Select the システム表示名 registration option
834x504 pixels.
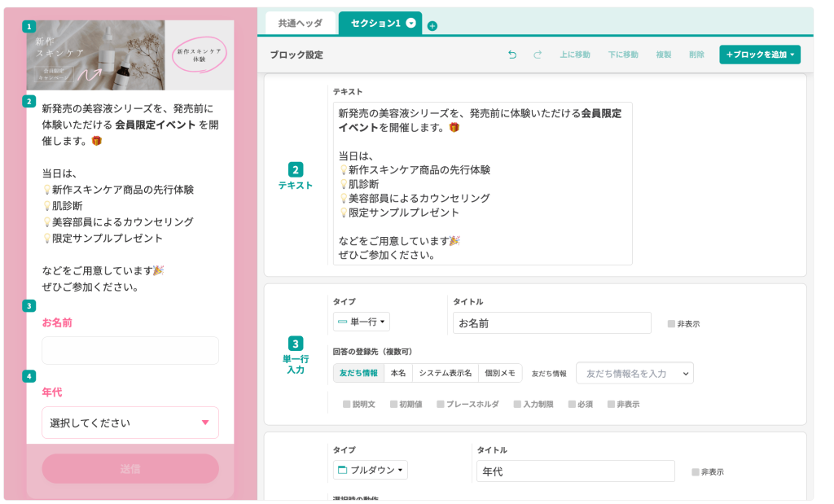[446, 373]
